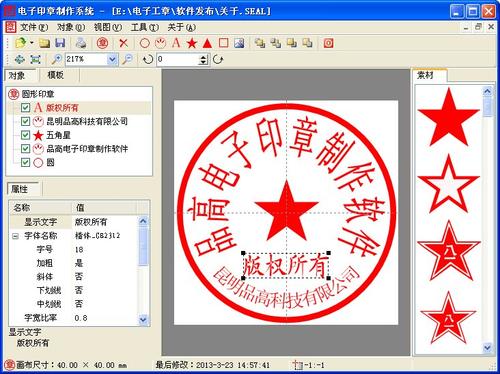Select the rectangle shape tool
The height and width of the screenshot is (374, 500).
pos(223,43)
